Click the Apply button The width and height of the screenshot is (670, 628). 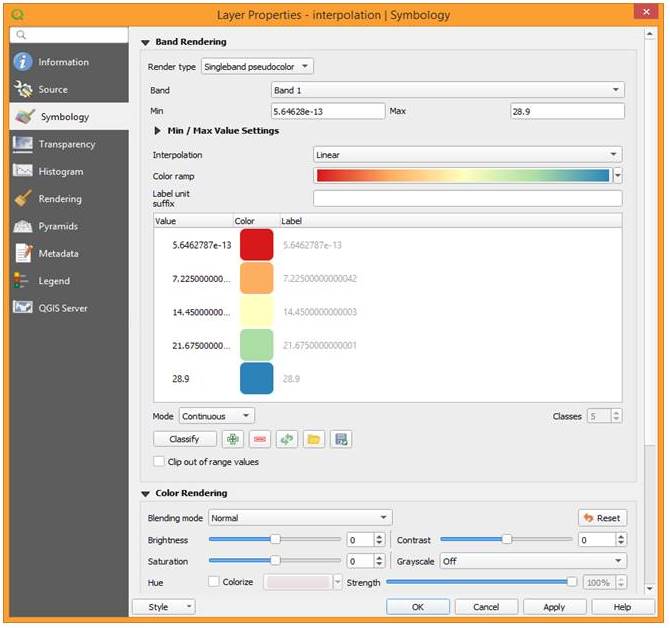(554, 607)
